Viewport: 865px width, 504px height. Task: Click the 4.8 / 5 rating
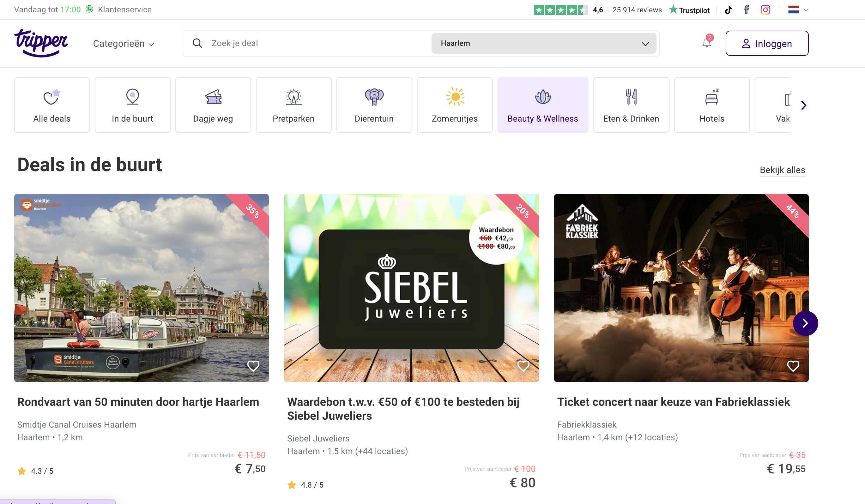point(305,485)
